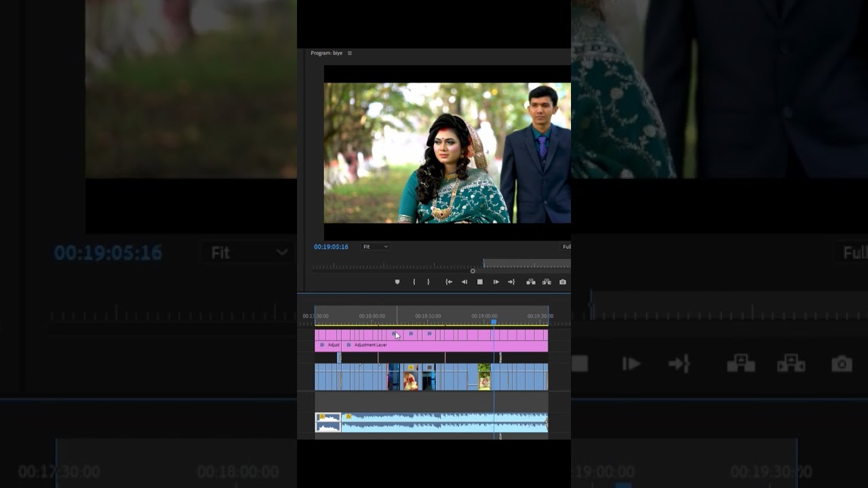Select the long audio waveform clip
Screen dimensions: 868x488
pos(445,422)
